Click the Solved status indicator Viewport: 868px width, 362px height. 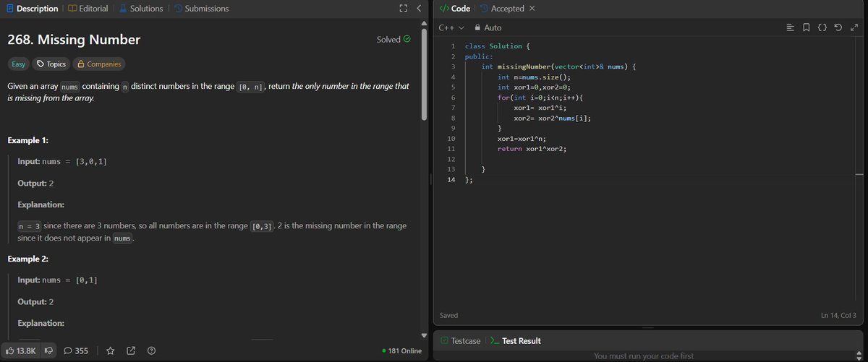(393, 39)
